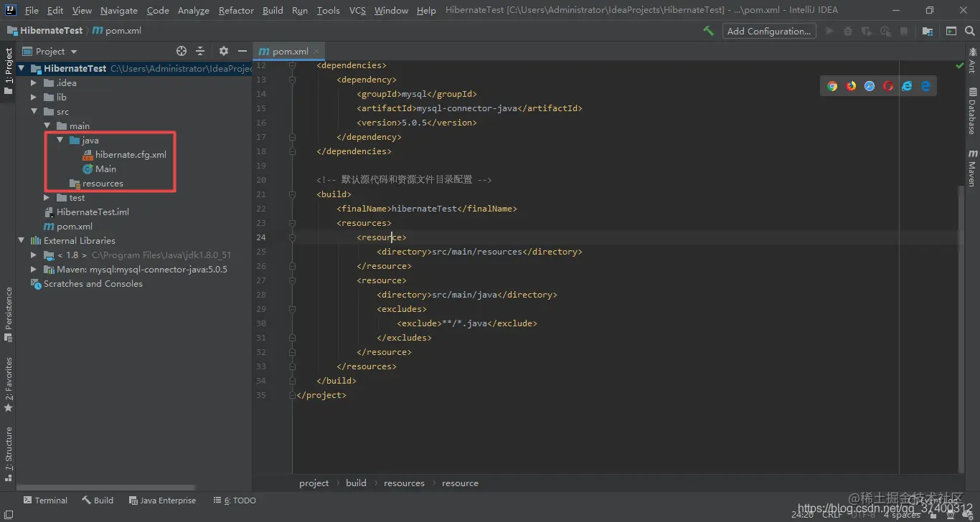The image size is (980, 522).
Task: Click the Run play icon in toolbar
Action: pyautogui.click(x=829, y=31)
